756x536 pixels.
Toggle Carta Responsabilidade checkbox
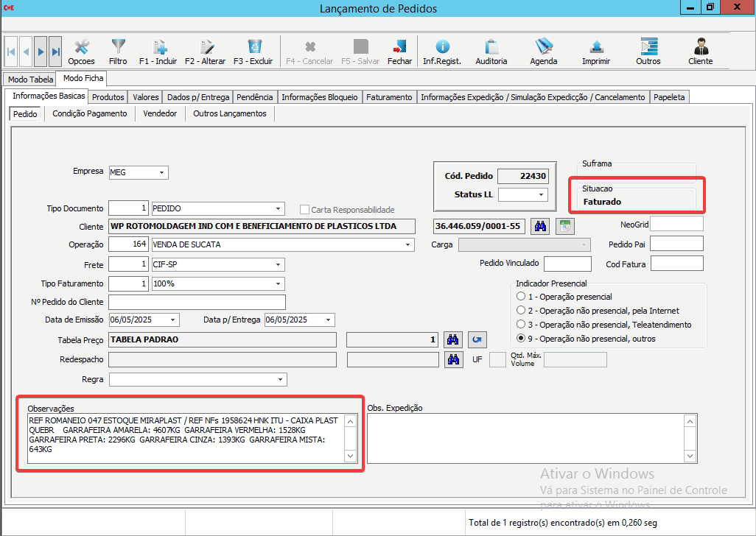(x=305, y=209)
